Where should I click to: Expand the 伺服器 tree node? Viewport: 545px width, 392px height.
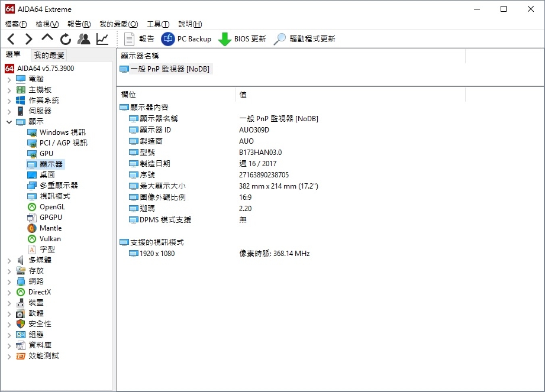9,112
